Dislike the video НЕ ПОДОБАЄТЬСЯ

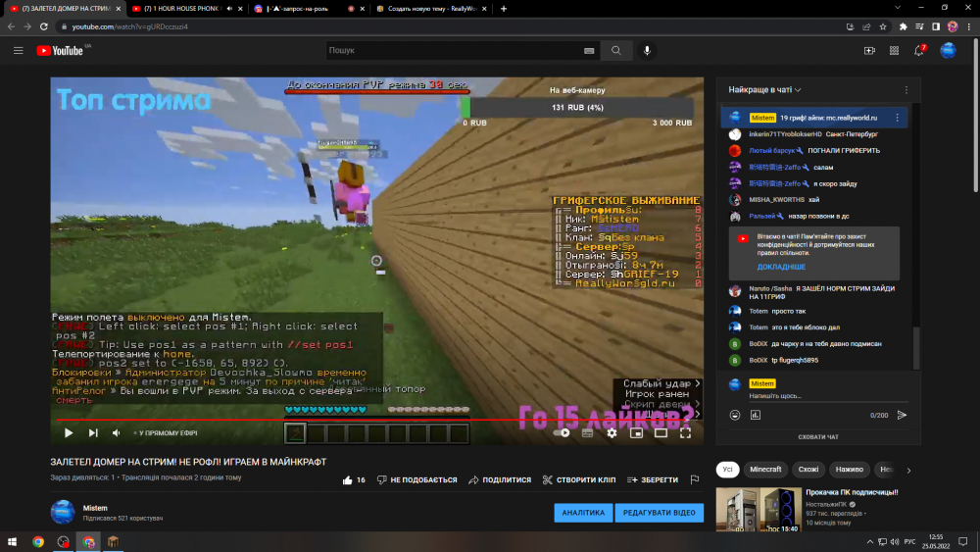click(x=416, y=480)
